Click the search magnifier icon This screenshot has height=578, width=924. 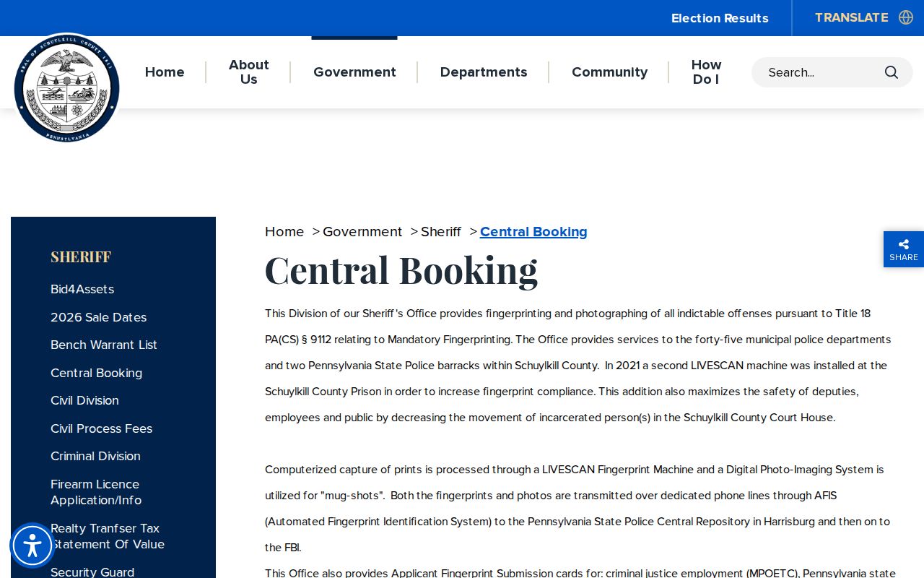point(892,72)
